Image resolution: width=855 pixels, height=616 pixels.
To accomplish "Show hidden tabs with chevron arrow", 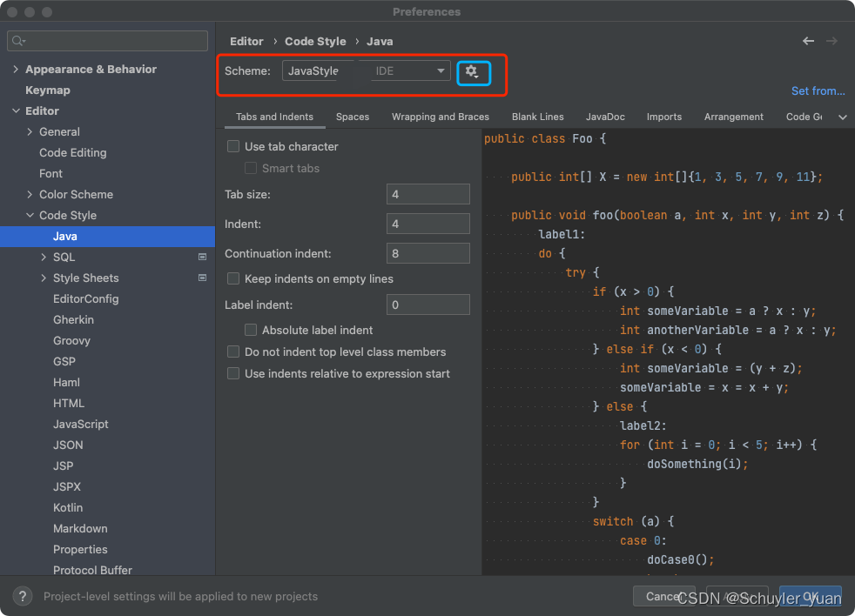I will [843, 117].
